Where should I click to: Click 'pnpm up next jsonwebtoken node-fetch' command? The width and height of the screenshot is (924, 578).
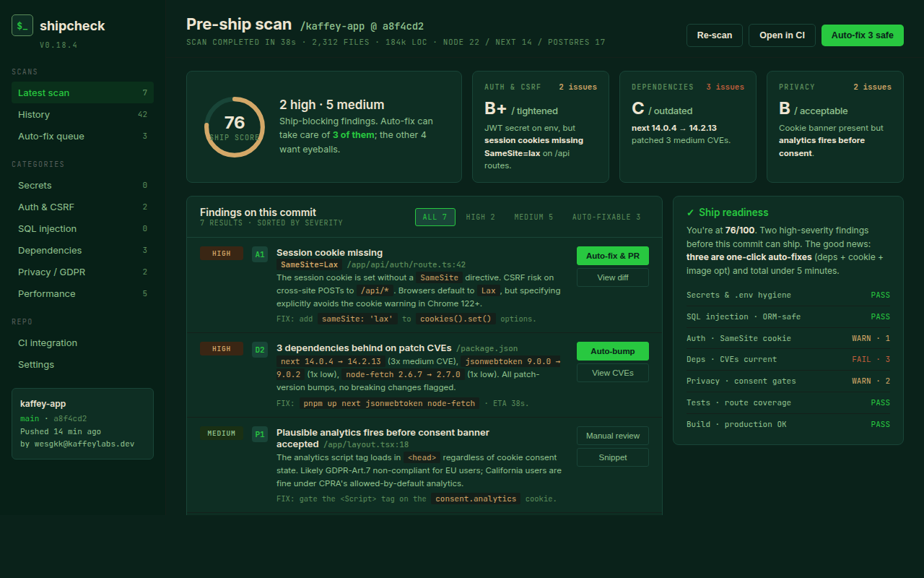click(x=388, y=403)
